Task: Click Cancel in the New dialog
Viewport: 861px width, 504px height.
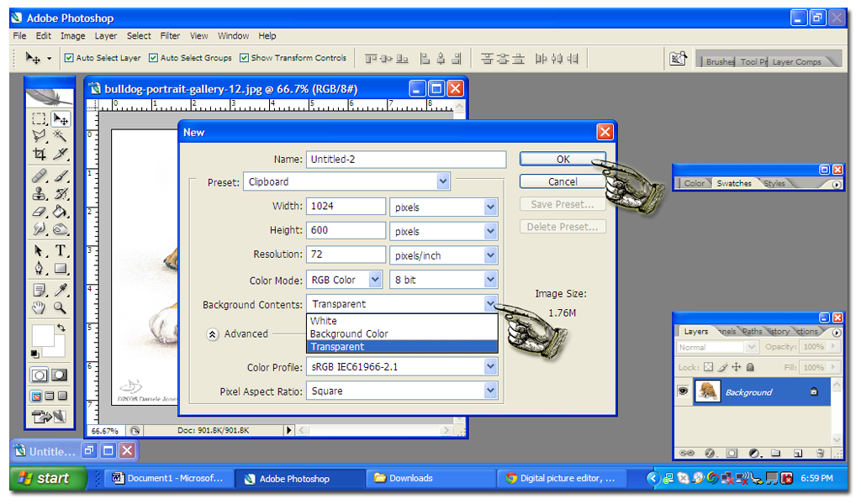Action: pos(563,181)
